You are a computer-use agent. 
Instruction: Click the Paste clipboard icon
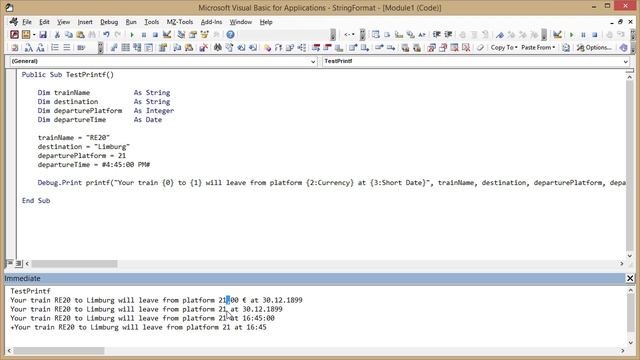(x=80, y=35)
